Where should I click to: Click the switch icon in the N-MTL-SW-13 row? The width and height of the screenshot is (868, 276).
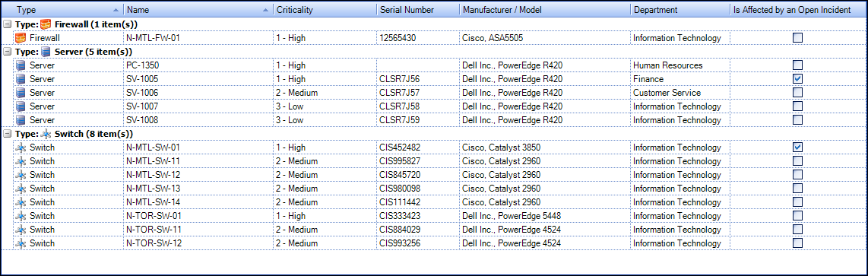tap(21, 189)
